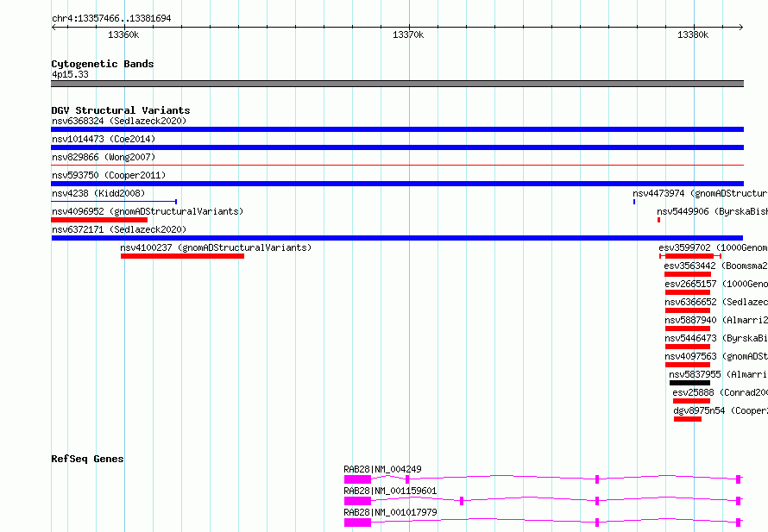Click the red bar below dgv8975n54
768x532 pixels.
[688, 419]
